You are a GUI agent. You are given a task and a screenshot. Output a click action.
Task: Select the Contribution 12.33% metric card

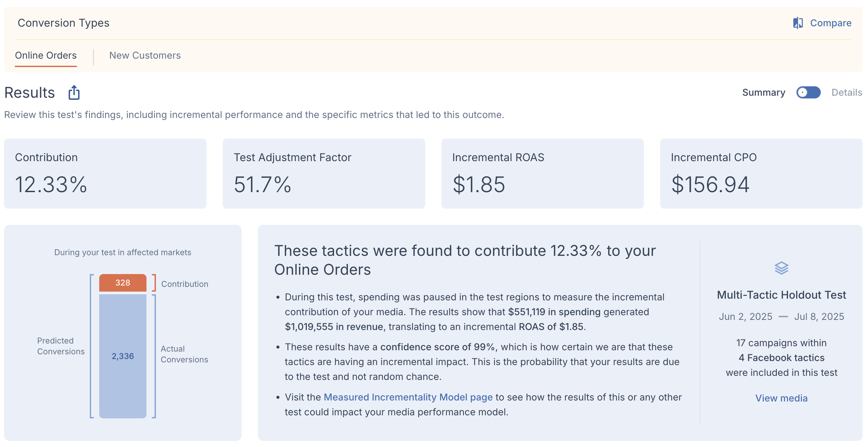[x=105, y=174]
